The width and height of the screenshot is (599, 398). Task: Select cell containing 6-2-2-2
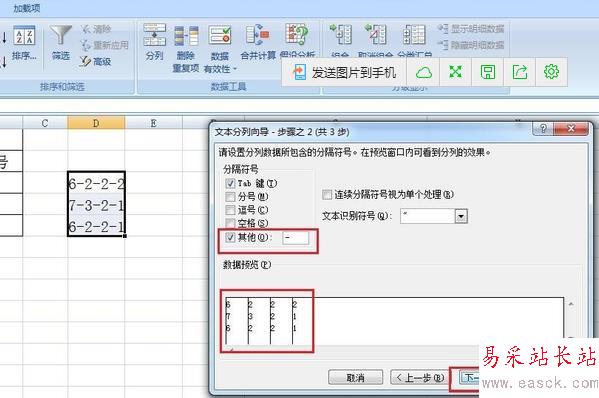pos(96,183)
